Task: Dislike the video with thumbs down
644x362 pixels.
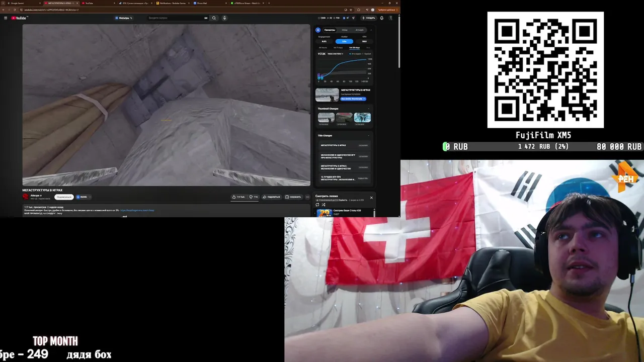Action: 254,197
